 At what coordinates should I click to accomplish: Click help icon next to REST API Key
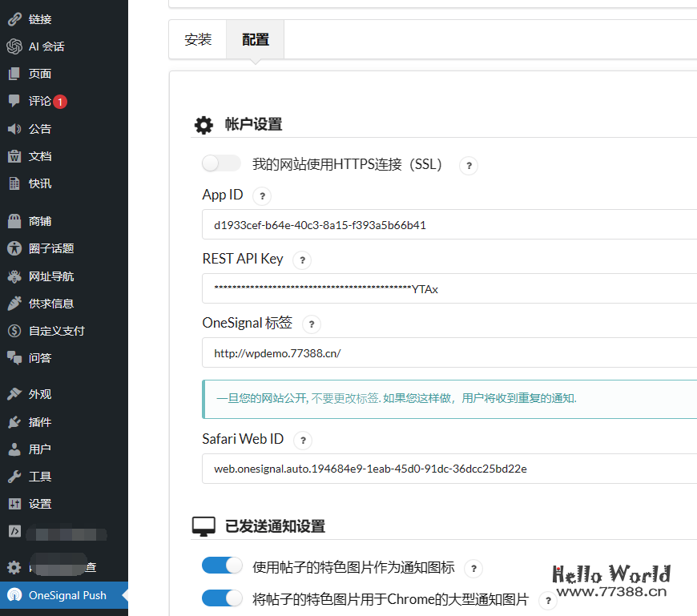pyautogui.click(x=302, y=260)
